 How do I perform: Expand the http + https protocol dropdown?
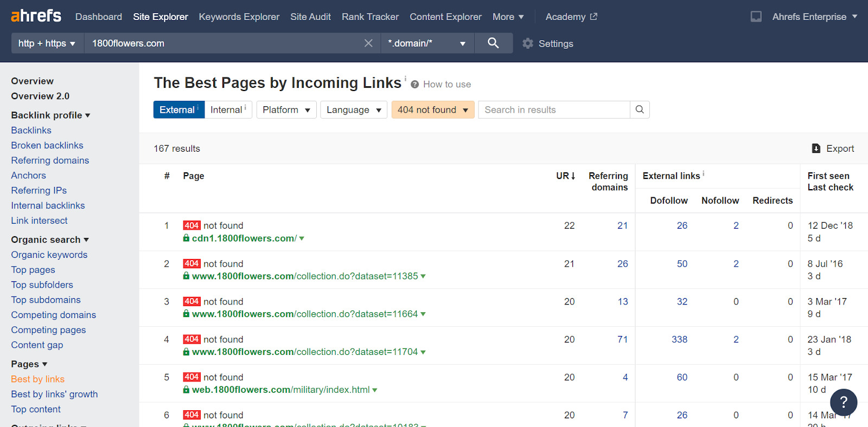(x=47, y=43)
